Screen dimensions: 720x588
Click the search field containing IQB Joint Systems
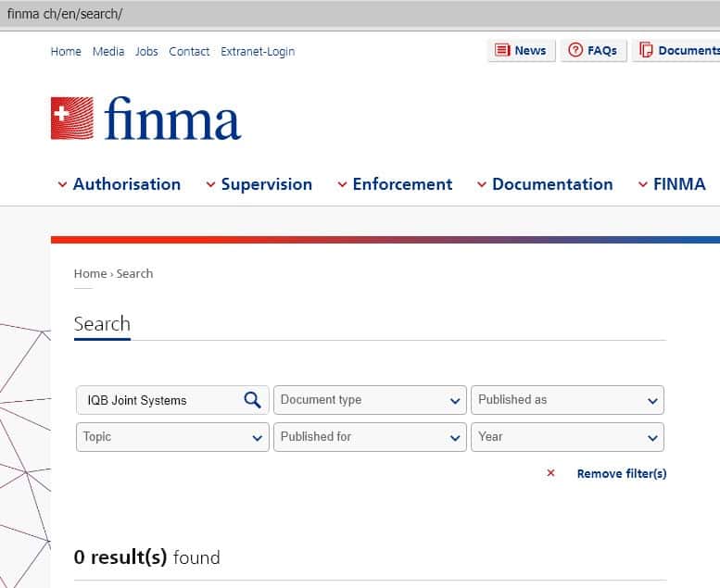pos(172,400)
